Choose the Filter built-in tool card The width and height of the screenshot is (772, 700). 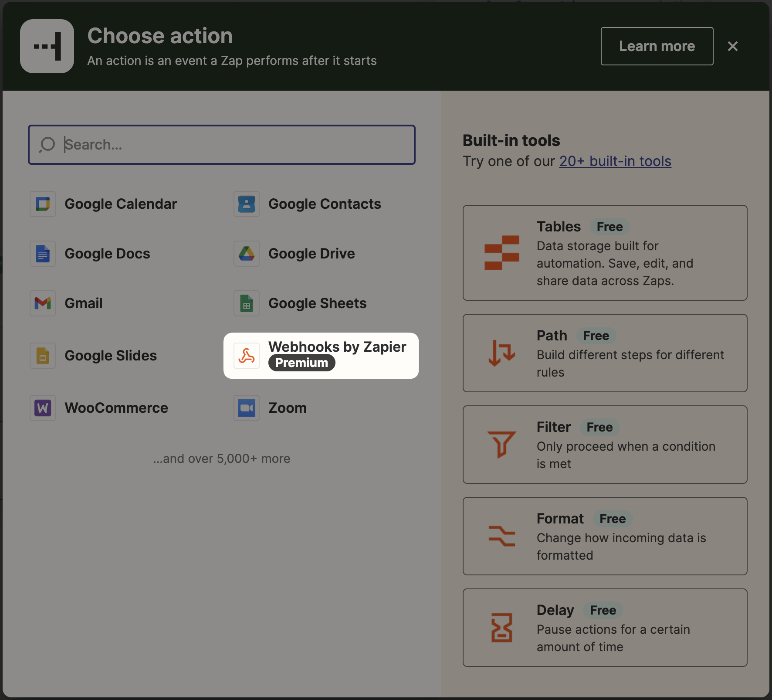(x=605, y=445)
